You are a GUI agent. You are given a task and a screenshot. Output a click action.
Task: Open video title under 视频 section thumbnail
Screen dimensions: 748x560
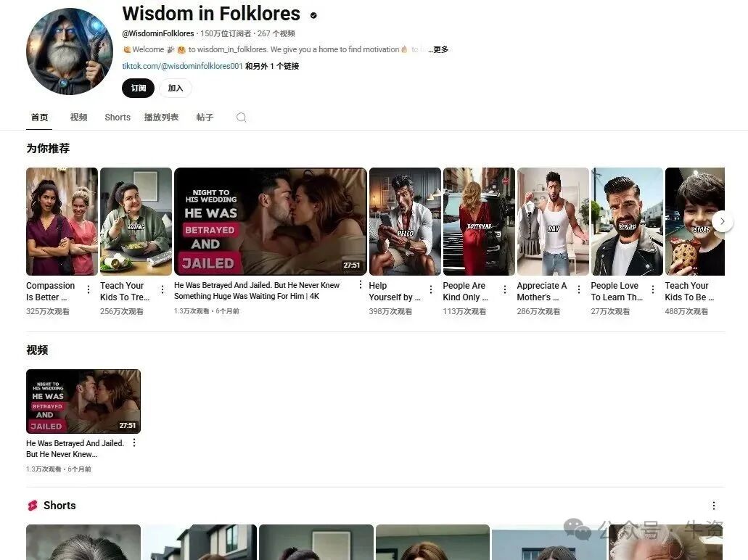pyautogui.click(x=75, y=449)
